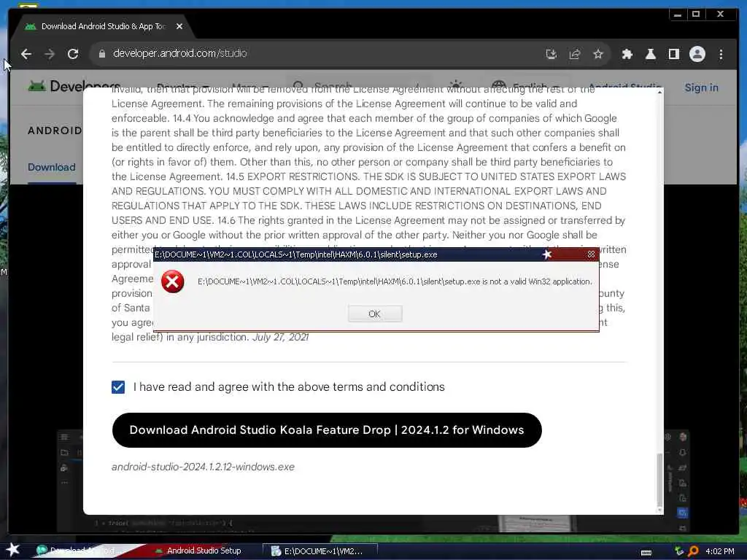Click the android-studio-2024.1.2.12-windows.exe filename text
747x560 pixels.
[203, 467]
